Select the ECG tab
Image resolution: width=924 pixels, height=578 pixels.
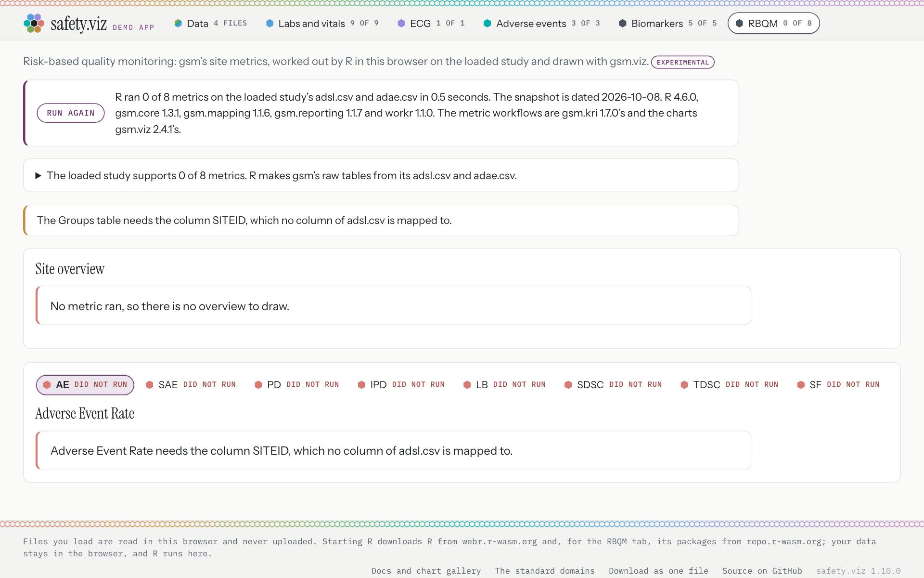coord(431,23)
